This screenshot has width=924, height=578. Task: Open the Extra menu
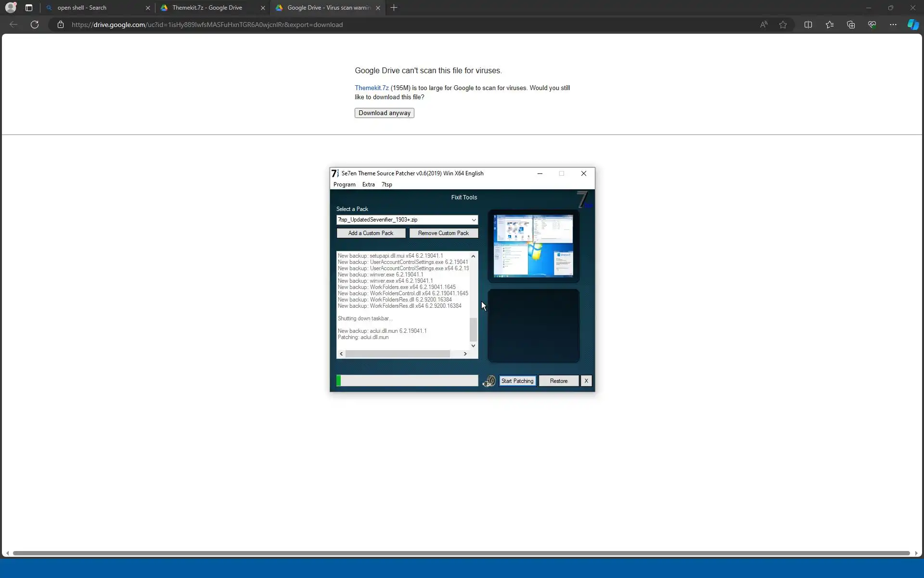tap(368, 184)
